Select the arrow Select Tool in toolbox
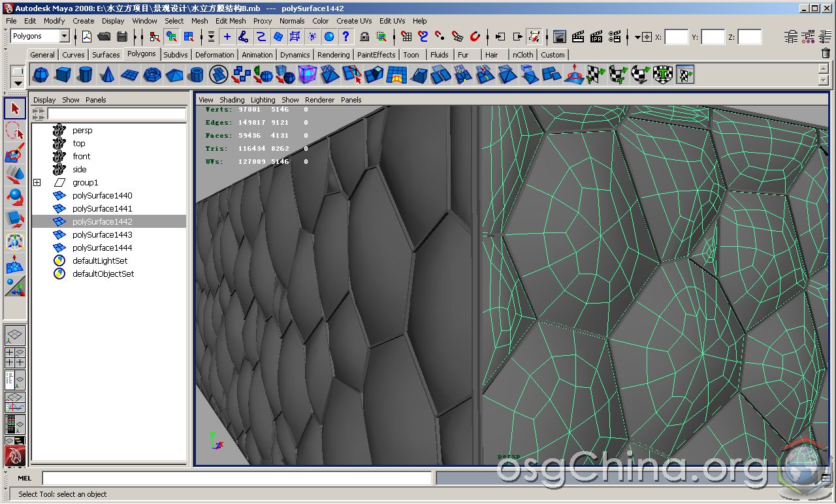 15,108
